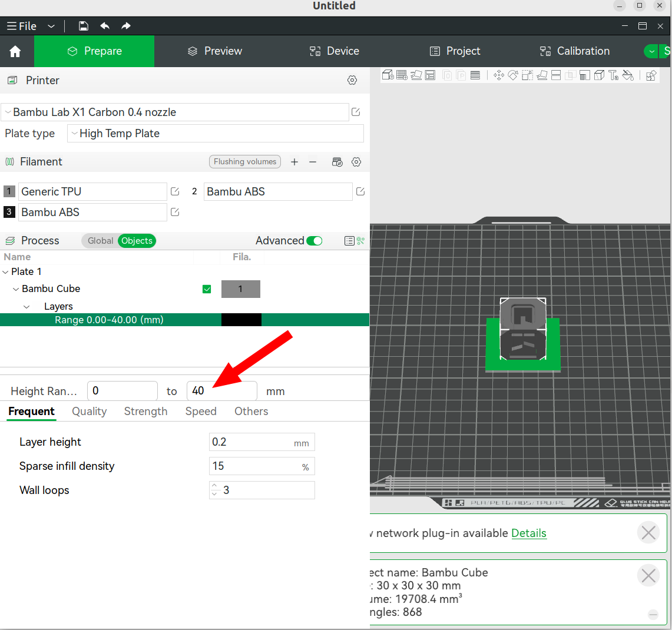Open the printer preset dropdown
672x630 pixels.
pos(175,112)
